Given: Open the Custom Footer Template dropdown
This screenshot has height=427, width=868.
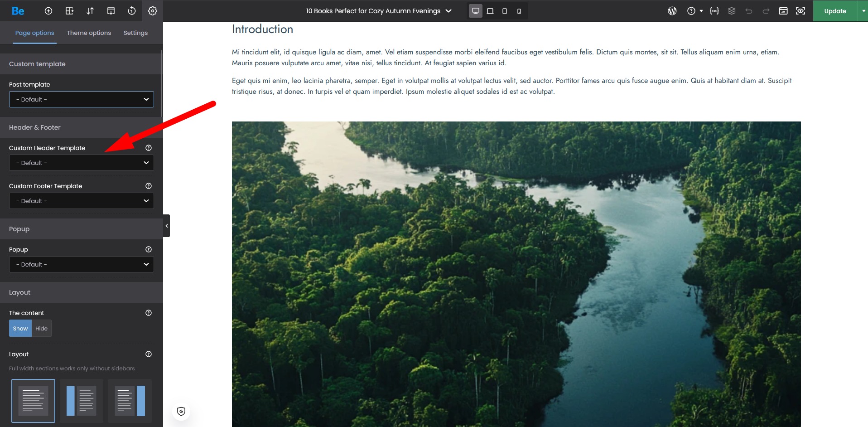Looking at the screenshot, I should [x=82, y=201].
